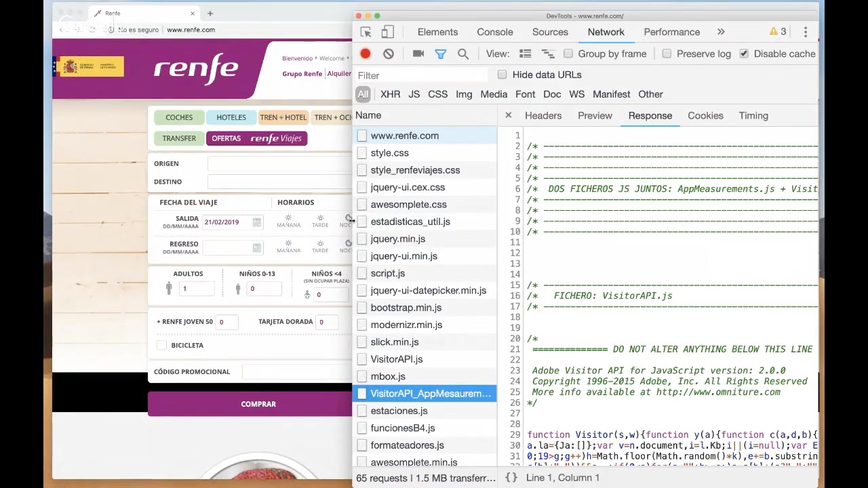This screenshot has height=488, width=868.
Task: Select large request rows view icon
Action: [x=526, y=54]
